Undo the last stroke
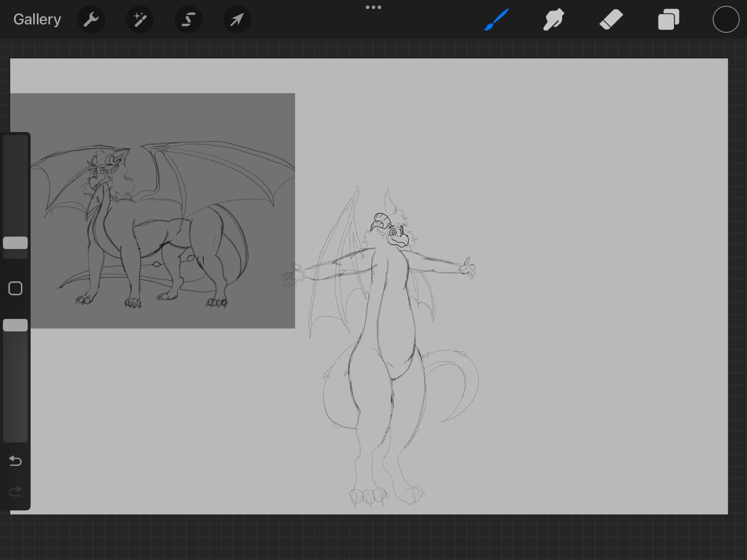This screenshot has width=747, height=560. pos(15,461)
